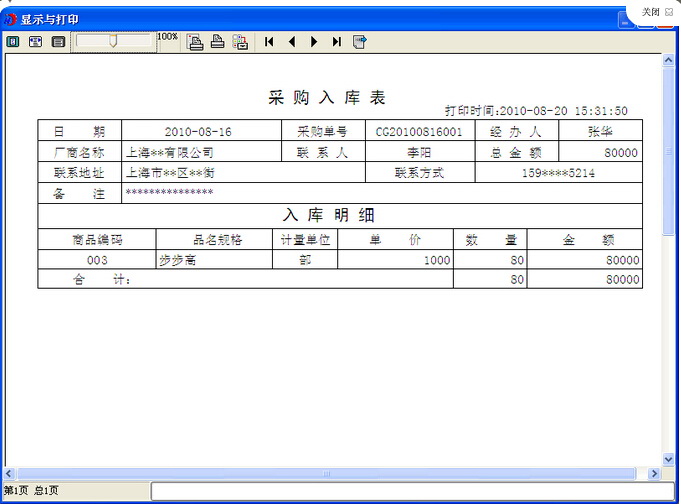Go to the first page
Screen dimensions: 681x504
click(269, 42)
